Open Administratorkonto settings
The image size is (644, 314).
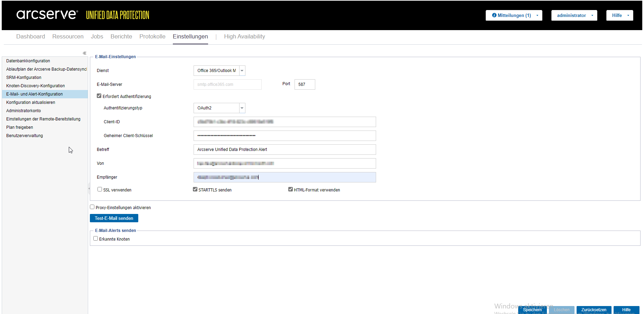(45, 111)
